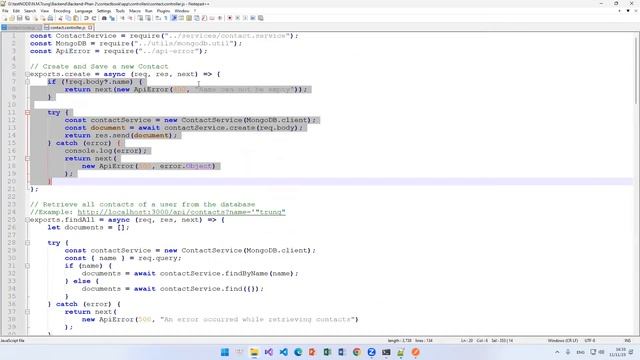
Task: Open the Search menu
Action: pos(30,11)
